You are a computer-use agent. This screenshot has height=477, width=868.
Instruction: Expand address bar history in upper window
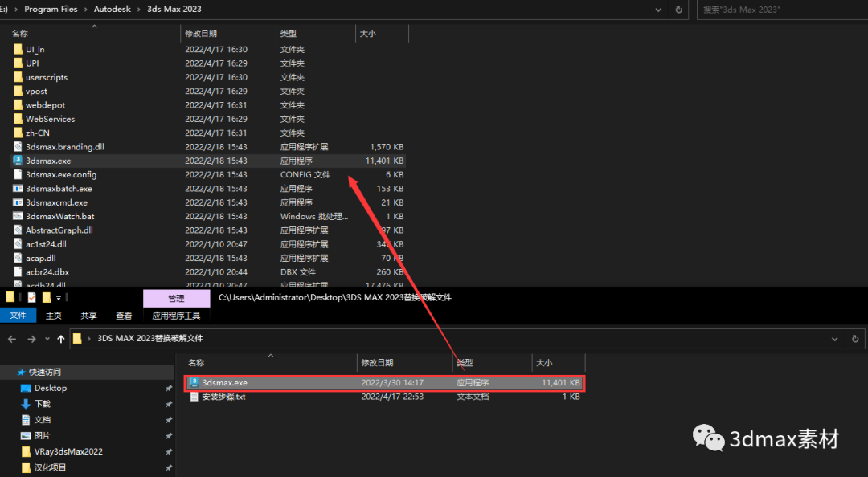658,10
